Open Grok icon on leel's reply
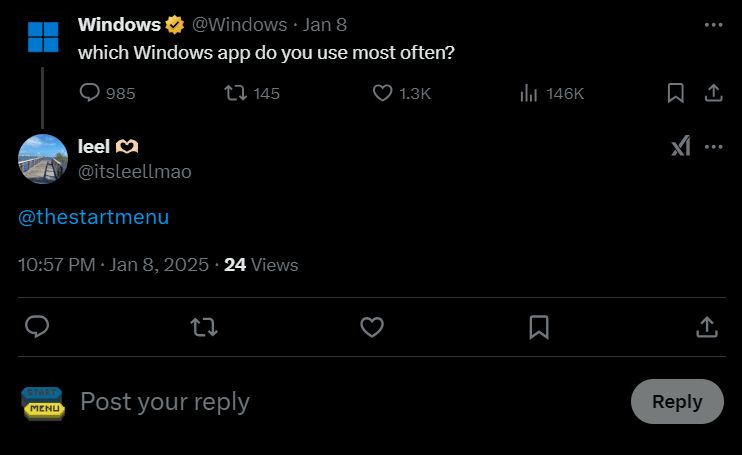742x455 pixels. pyautogui.click(x=680, y=147)
